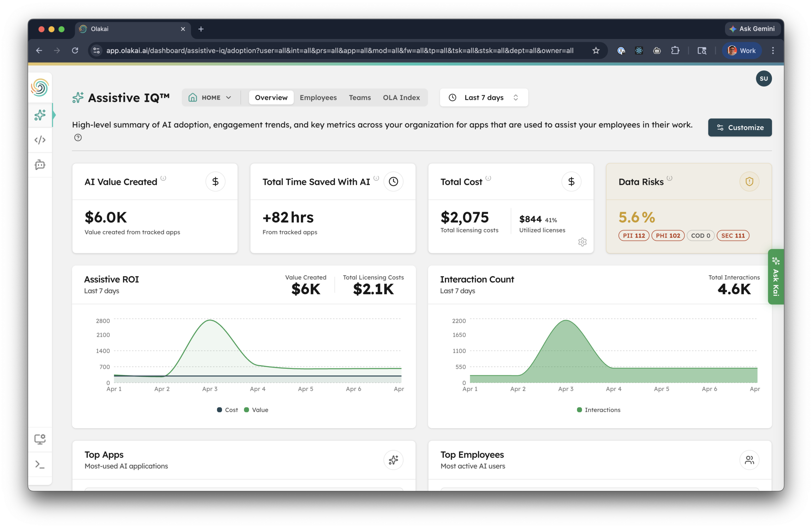Open the monitor settings icon in the sidebar

coord(40,439)
